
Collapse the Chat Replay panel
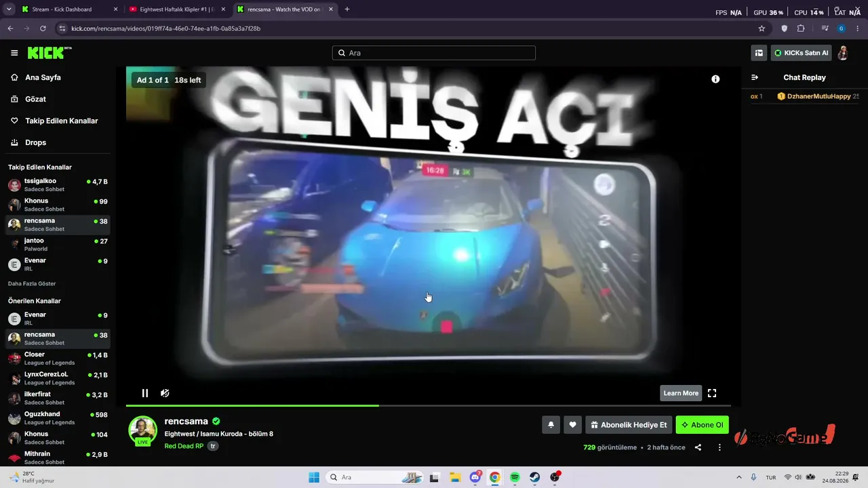click(x=755, y=77)
